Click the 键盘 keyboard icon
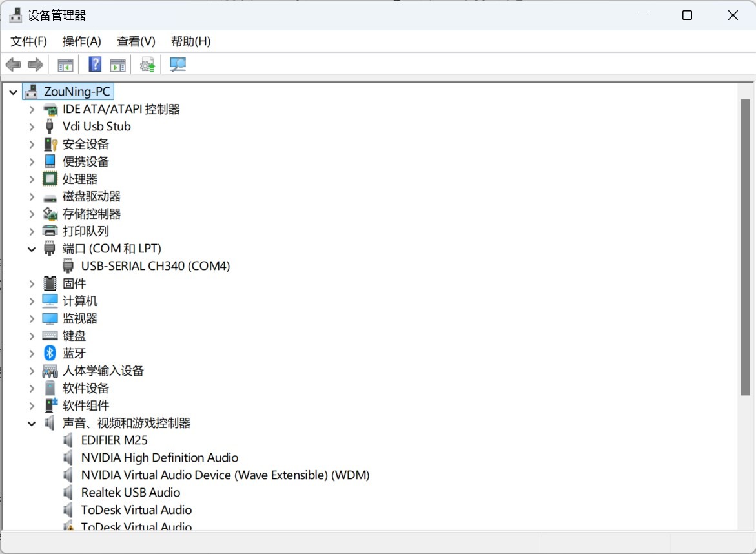The image size is (756, 554). point(50,336)
